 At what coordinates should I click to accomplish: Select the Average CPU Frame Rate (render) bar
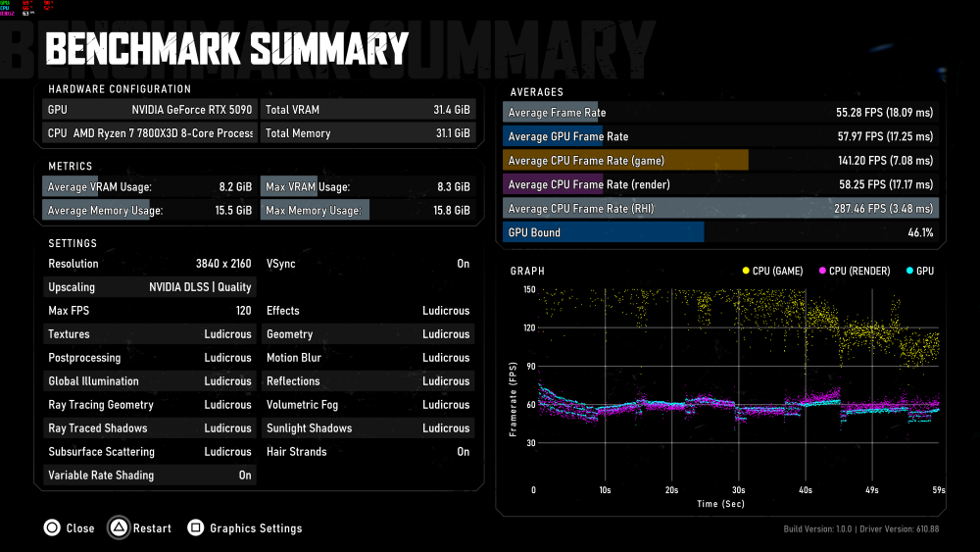click(720, 184)
